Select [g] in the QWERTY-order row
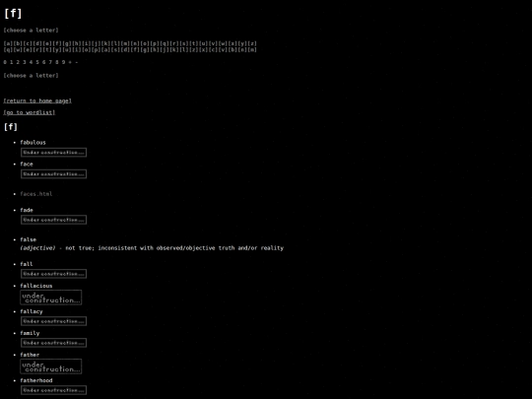The height and width of the screenshot is (399, 532). (145, 49)
